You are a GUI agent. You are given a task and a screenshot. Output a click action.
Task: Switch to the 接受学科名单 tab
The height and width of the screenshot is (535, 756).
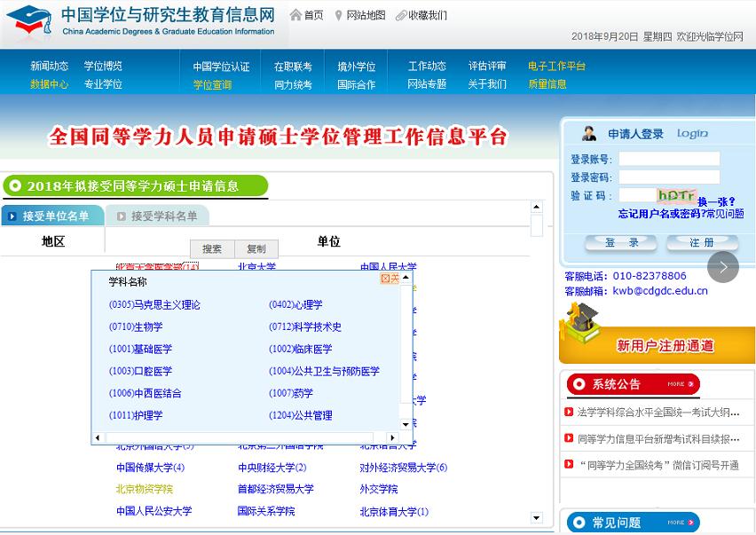point(157,216)
